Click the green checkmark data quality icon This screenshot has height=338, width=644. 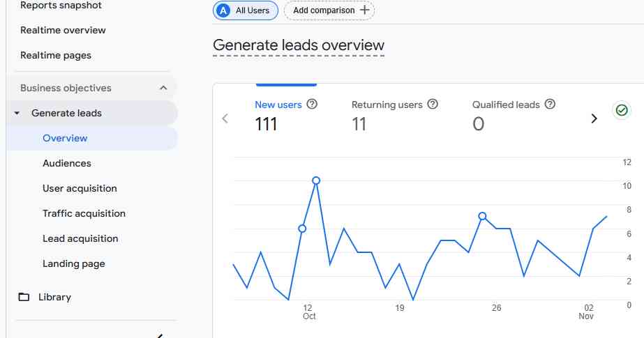click(622, 110)
